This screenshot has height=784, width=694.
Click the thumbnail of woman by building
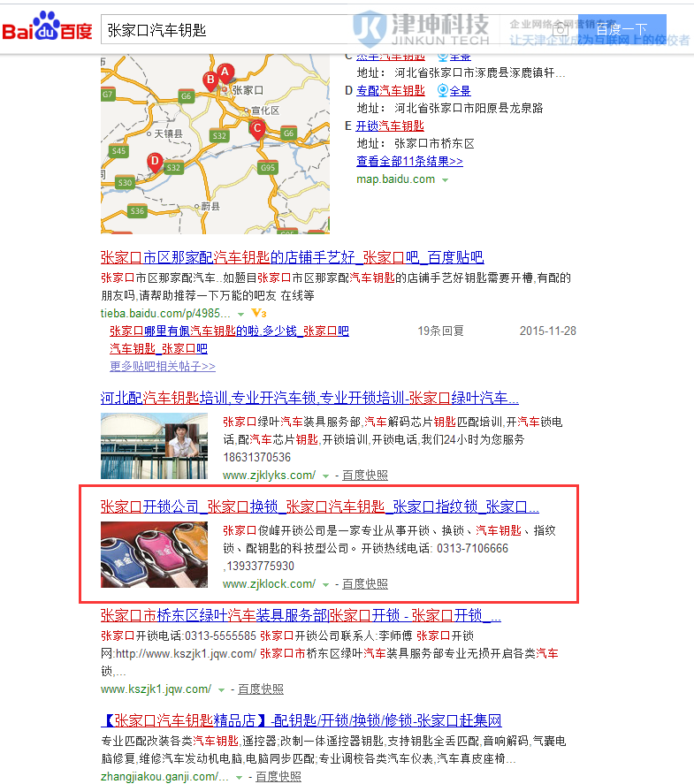[x=154, y=446]
